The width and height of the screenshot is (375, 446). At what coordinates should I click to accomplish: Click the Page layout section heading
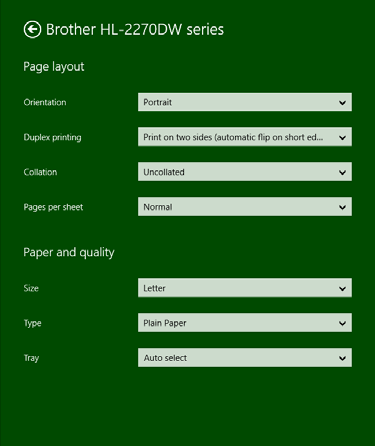pyautogui.click(x=54, y=67)
